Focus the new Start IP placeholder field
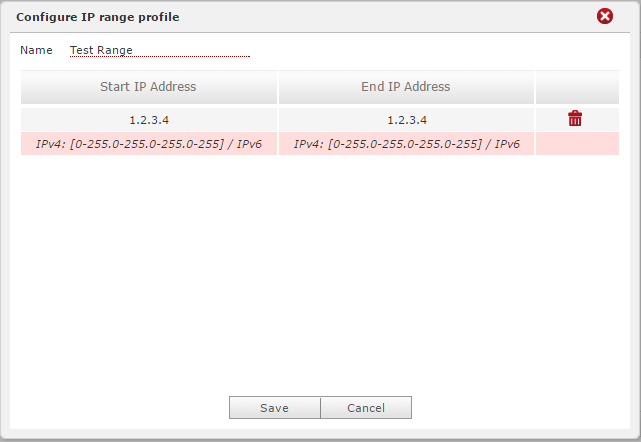Screen dimensions: 641x442 (x=148, y=144)
